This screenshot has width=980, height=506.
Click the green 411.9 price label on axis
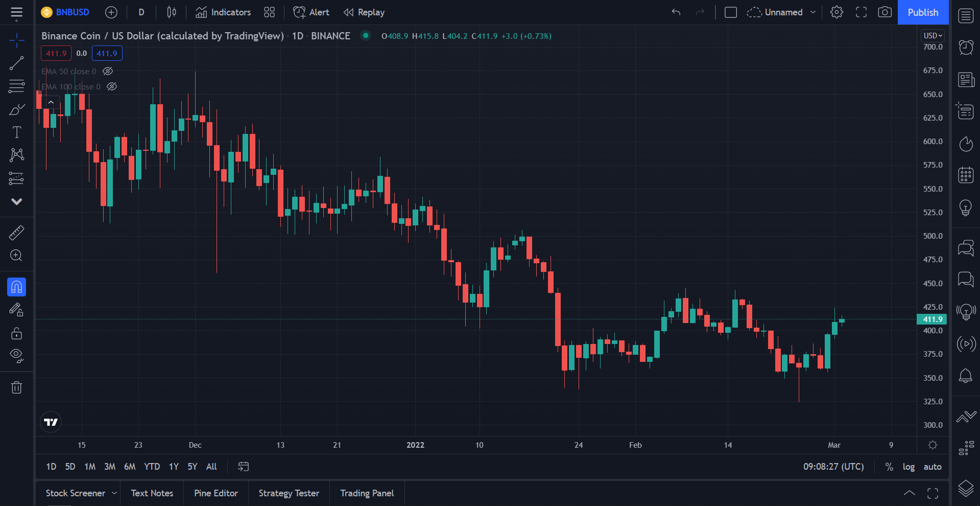coord(932,319)
